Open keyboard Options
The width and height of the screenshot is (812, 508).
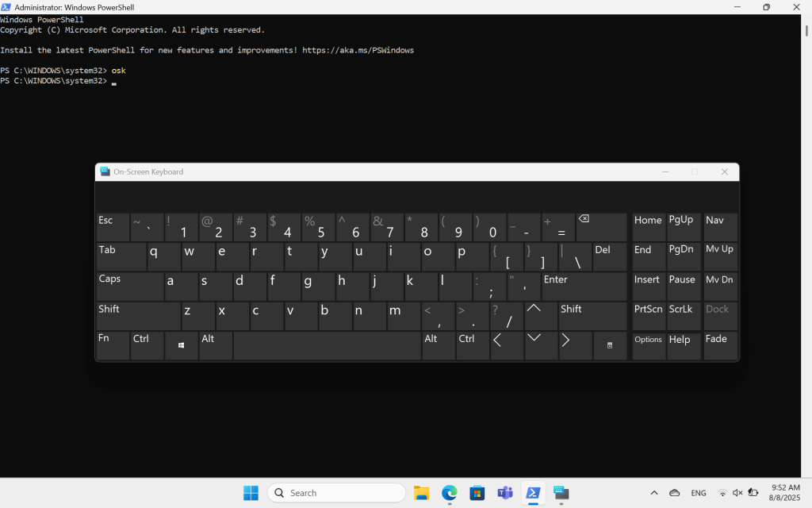[648, 345]
